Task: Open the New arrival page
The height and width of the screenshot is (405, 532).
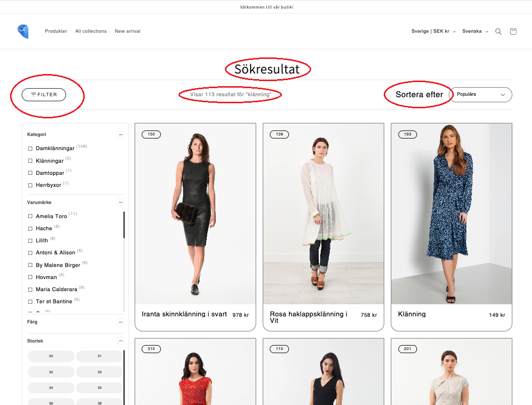Action: (128, 31)
